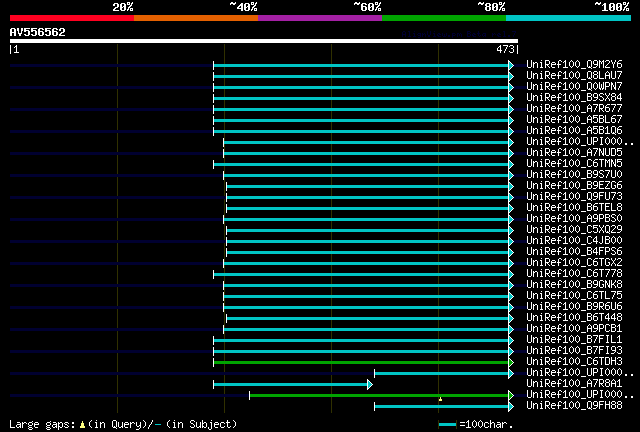Viewport: 640px width, 432px height.
Task: Click the purple ~60% legend segment
Action: point(320,18)
